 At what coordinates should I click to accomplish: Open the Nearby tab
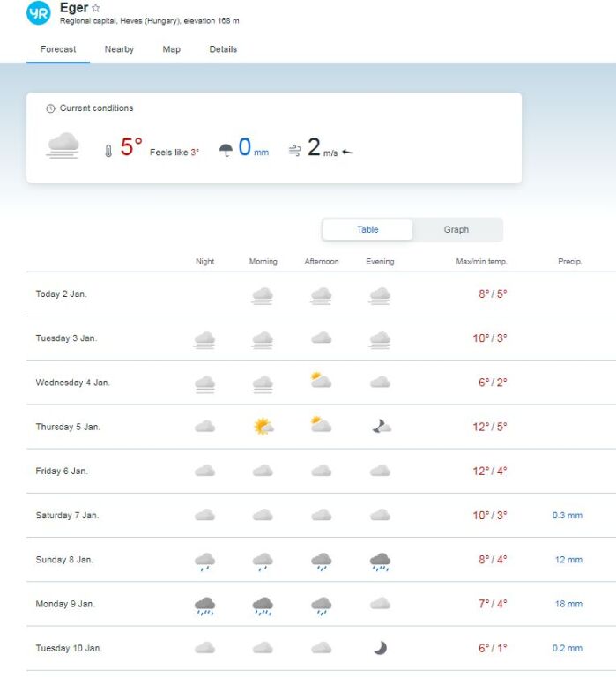click(119, 49)
